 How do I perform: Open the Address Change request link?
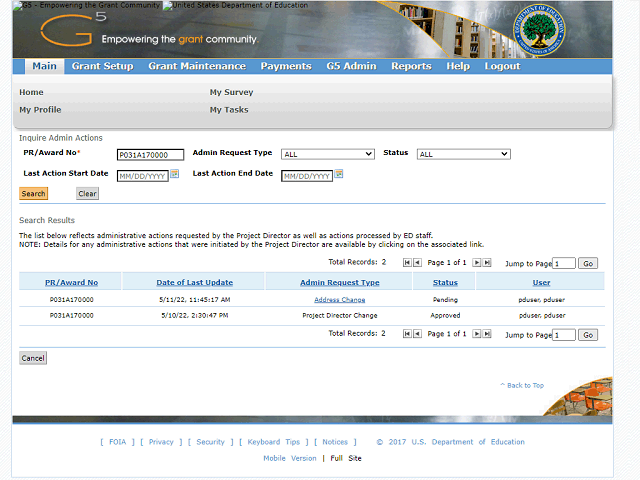(x=340, y=300)
